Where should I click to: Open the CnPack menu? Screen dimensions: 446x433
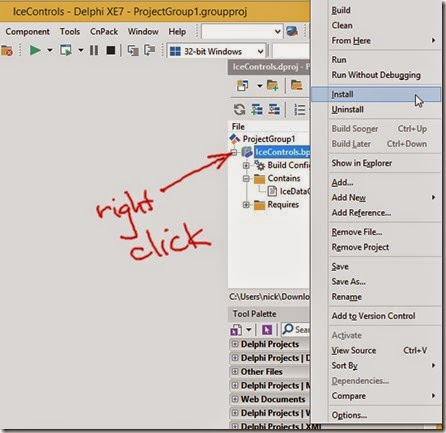pyautogui.click(x=104, y=32)
